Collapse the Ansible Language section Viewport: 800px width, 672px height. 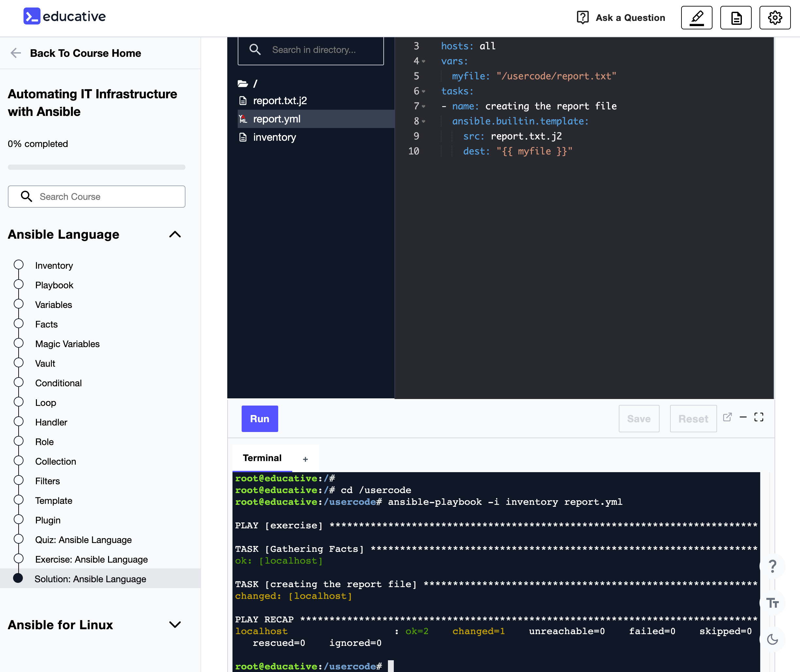click(x=175, y=234)
